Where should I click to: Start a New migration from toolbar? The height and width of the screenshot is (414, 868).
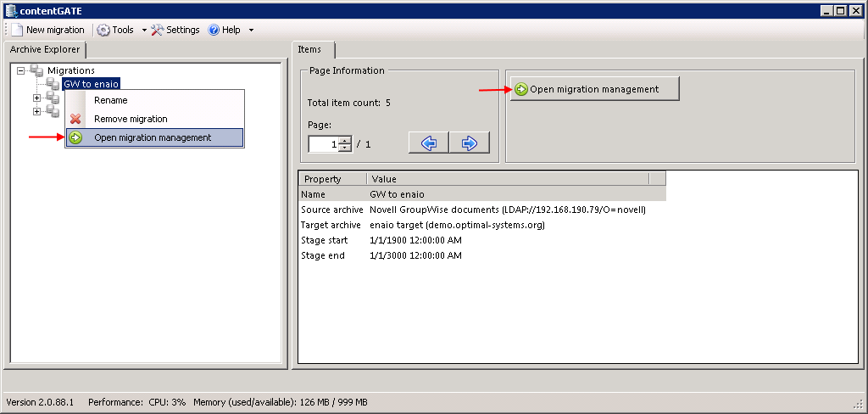pyautogui.click(x=48, y=30)
